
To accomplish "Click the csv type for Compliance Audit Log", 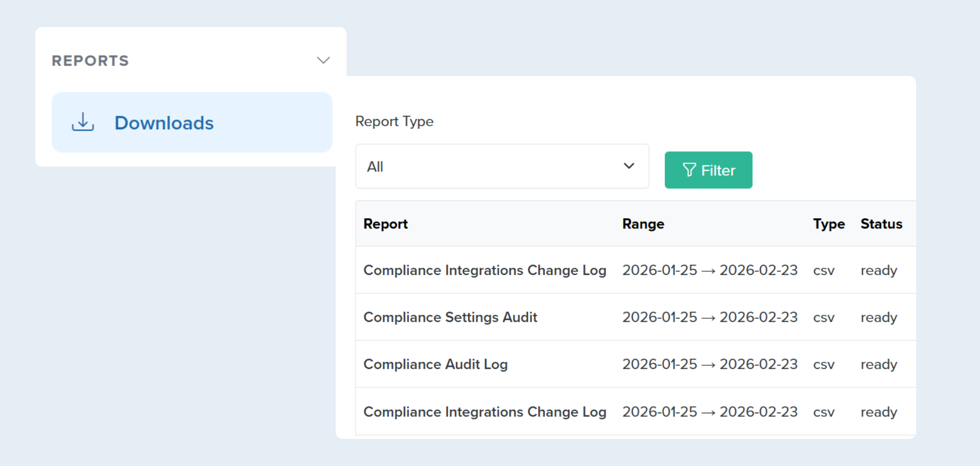I will pyautogui.click(x=824, y=364).
